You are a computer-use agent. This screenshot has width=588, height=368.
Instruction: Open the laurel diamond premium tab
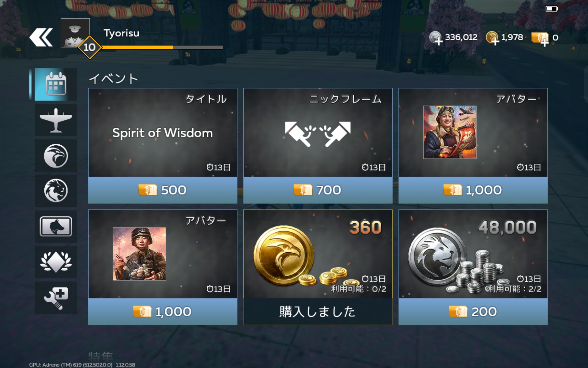(x=56, y=262)
